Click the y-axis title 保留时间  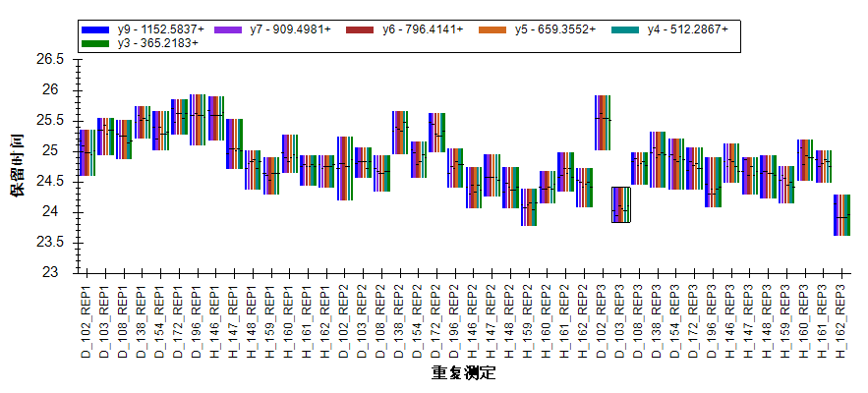pos(18,165)
